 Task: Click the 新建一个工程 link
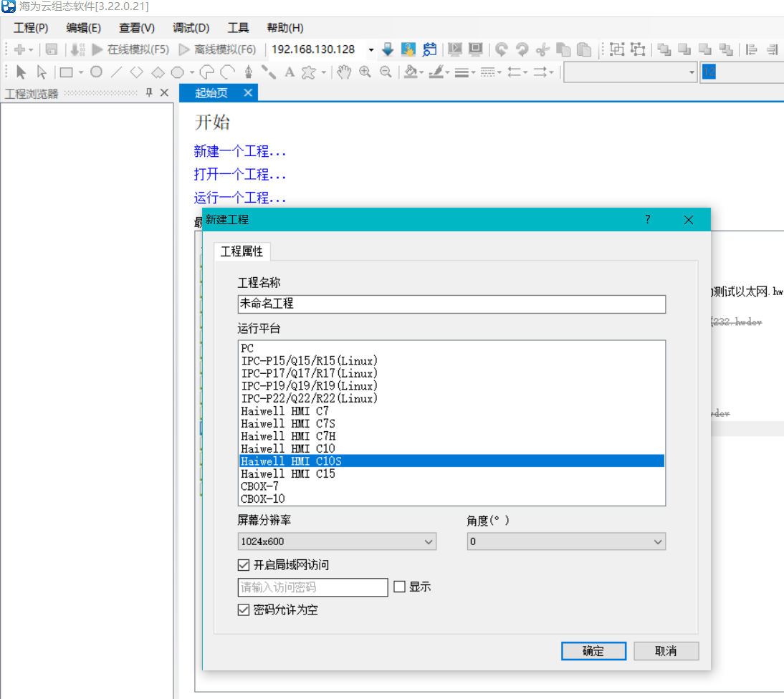pyautogui.click(x=240, y=151)
